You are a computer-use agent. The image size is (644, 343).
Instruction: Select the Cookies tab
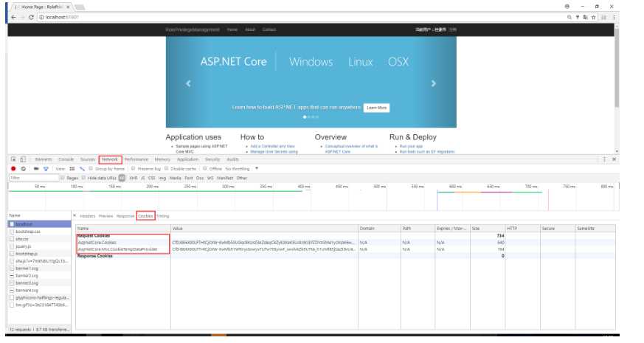coord(145,216)
